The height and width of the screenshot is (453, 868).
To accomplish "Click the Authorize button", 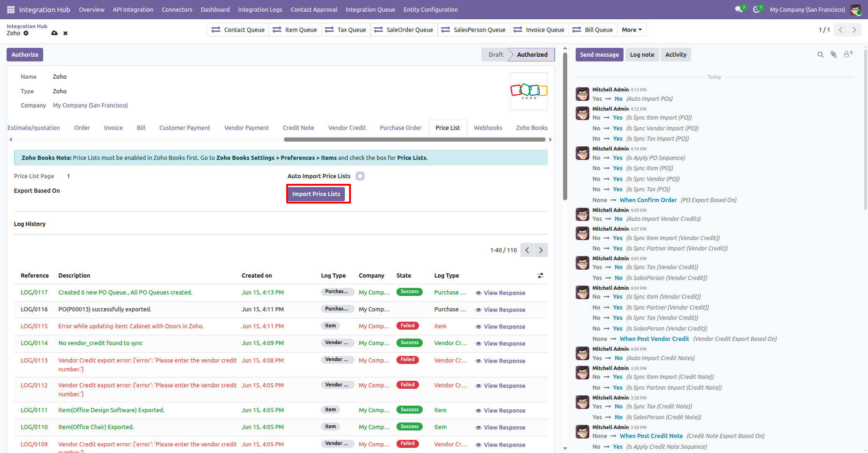I will coord(25,55).
